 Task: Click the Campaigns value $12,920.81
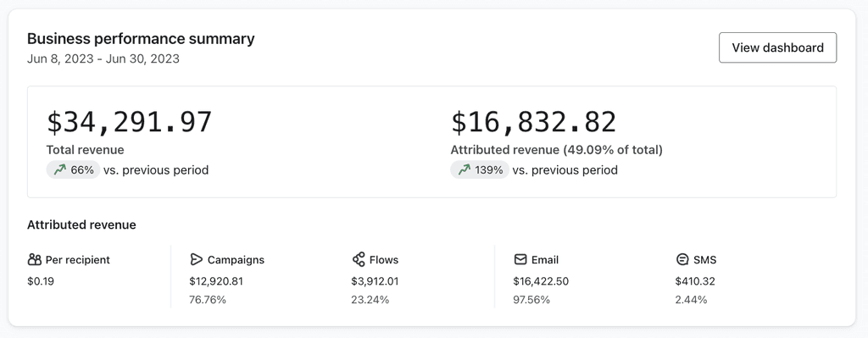click(x=216, y=281)
